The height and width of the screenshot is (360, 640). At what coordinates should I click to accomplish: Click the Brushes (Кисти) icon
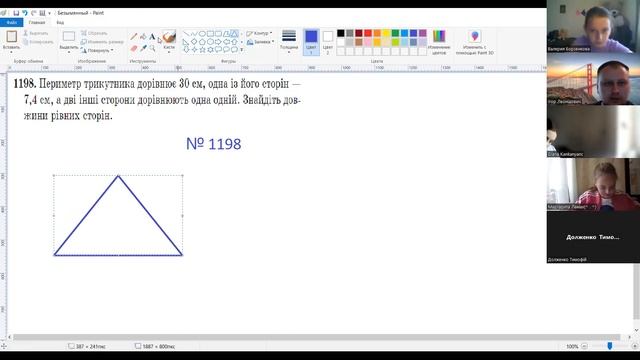tap(169, 37)
